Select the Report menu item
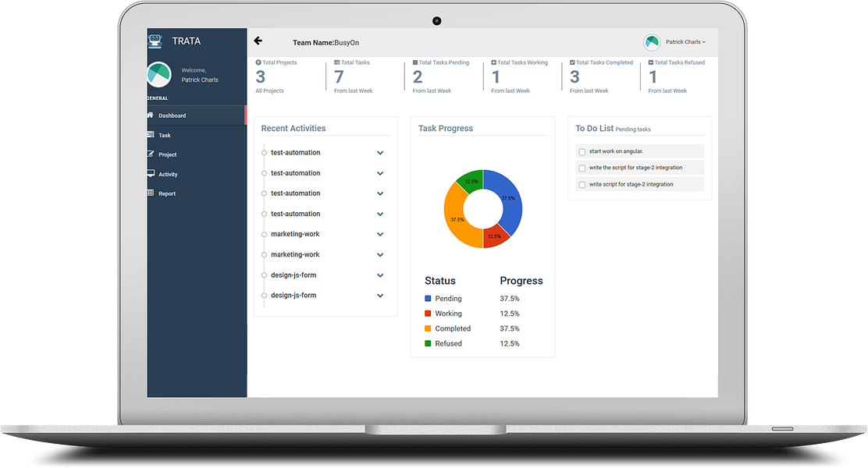868x468 pixels. click(x=167, y=193)
